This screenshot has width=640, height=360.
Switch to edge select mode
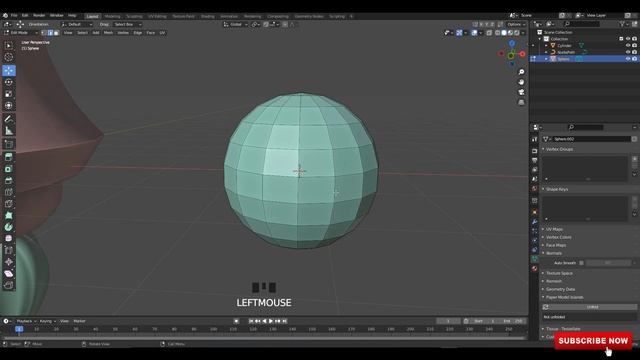50,33
